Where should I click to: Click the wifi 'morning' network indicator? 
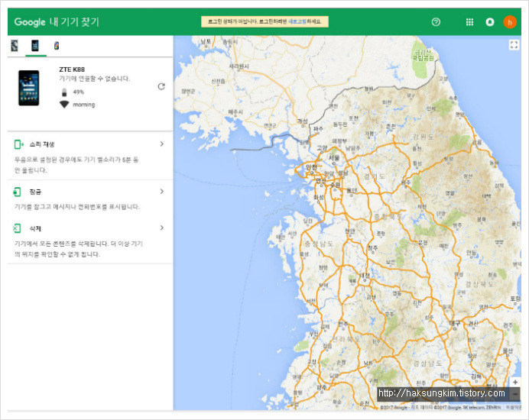tap(77, 105)
